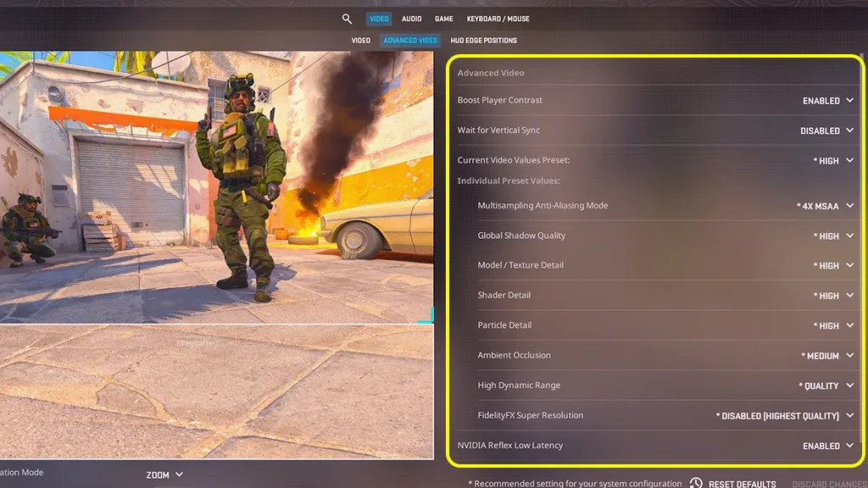Click the magnified floor preview image
Viewport: 868px width, 488px height.
point(216,391)
